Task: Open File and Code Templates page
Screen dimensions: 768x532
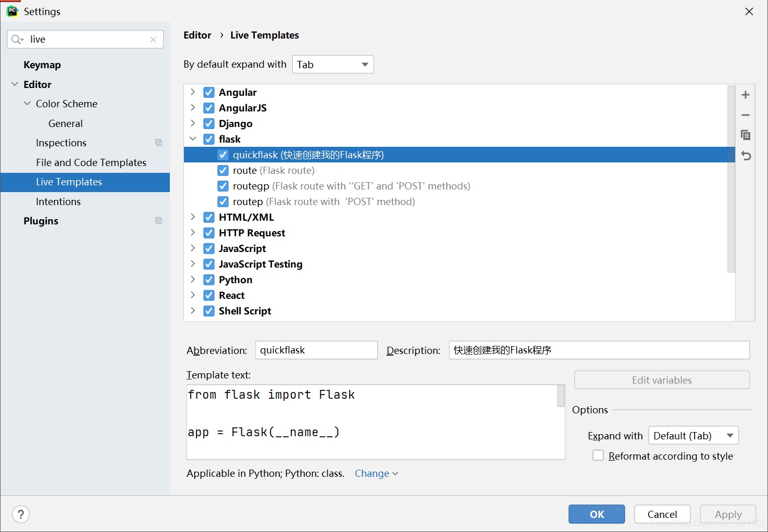Action: 91,162
